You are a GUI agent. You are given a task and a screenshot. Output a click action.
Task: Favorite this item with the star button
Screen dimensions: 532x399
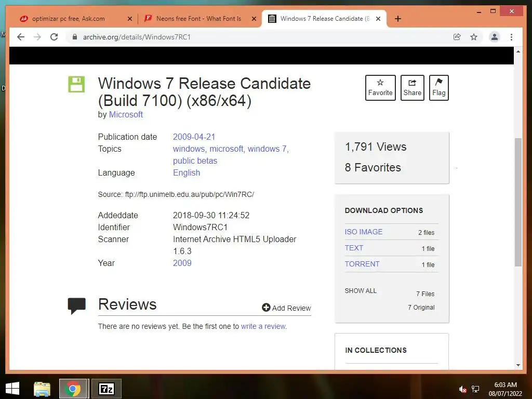pos(380,87)
